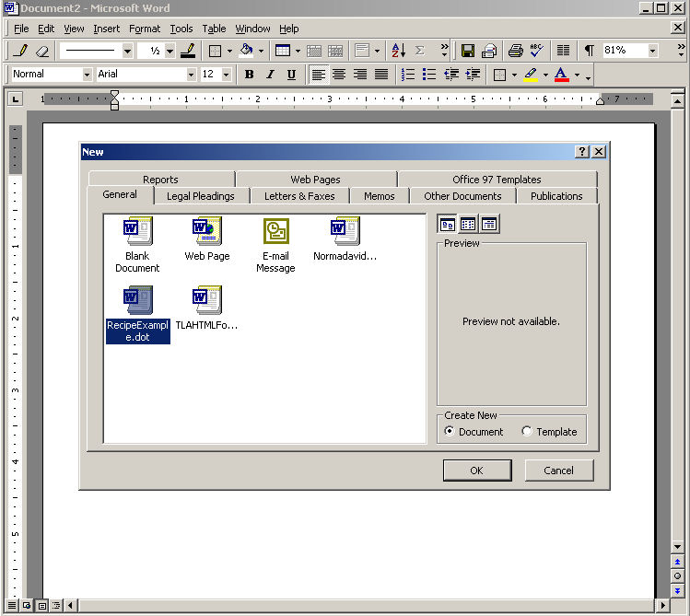Select the Template radio button
The width and height of the screenshot is (690, 616).
click(x=527, y=431)
